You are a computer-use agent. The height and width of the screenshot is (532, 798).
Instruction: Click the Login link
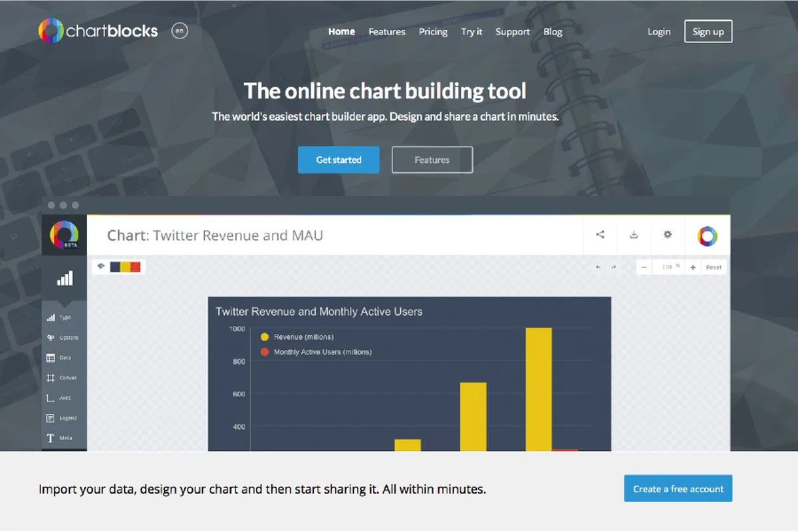point(659,31)
